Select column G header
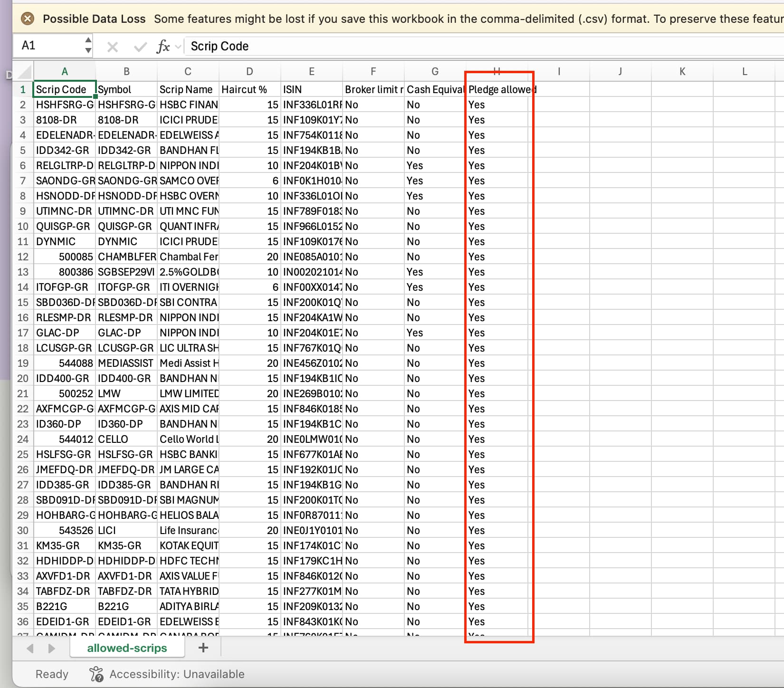The height and width of the screenshot is (688, 784). click(435, 72)
